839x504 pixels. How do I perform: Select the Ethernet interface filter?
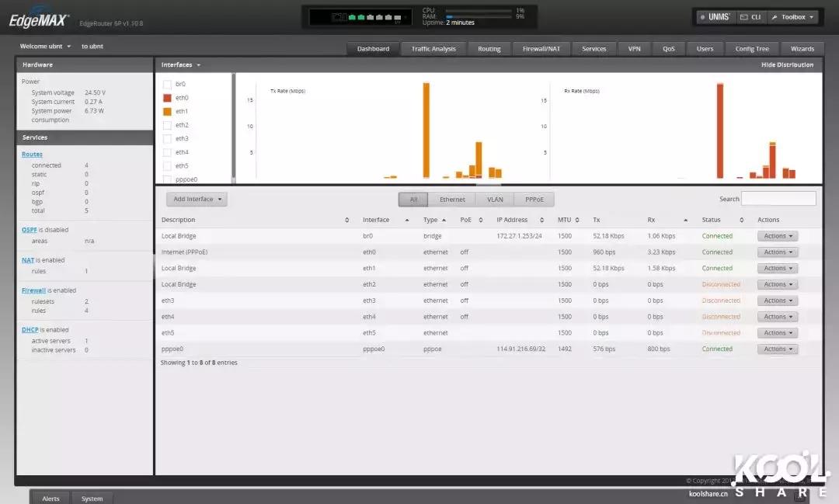(452, 200)
